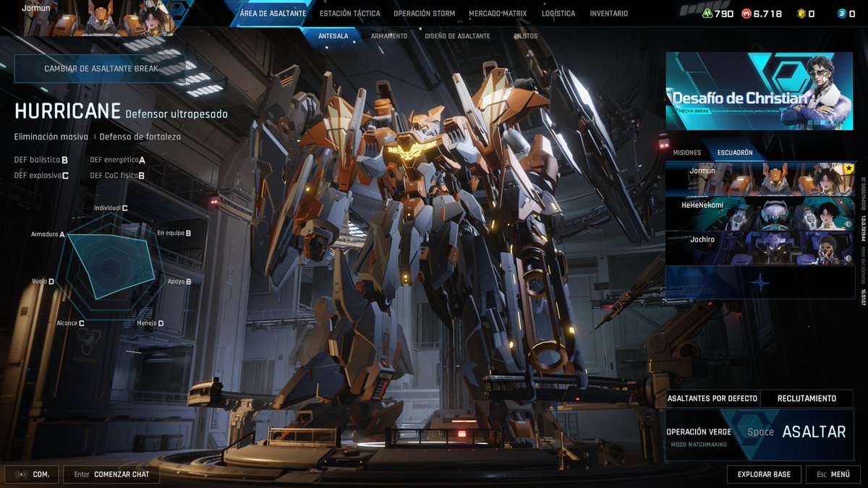Click Operación Verge mode selector
This screenshot has height=488, width=868.
pos(699,435)
